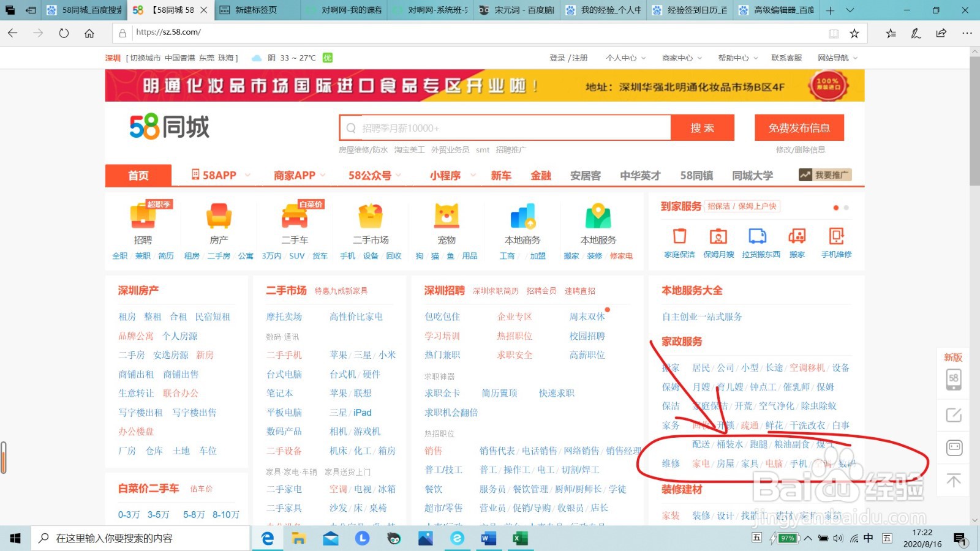Image resolution: width=980 pixels, height=551 pixels.
Task: Select the 搬家 service icon
Action: tap(797, 236)
